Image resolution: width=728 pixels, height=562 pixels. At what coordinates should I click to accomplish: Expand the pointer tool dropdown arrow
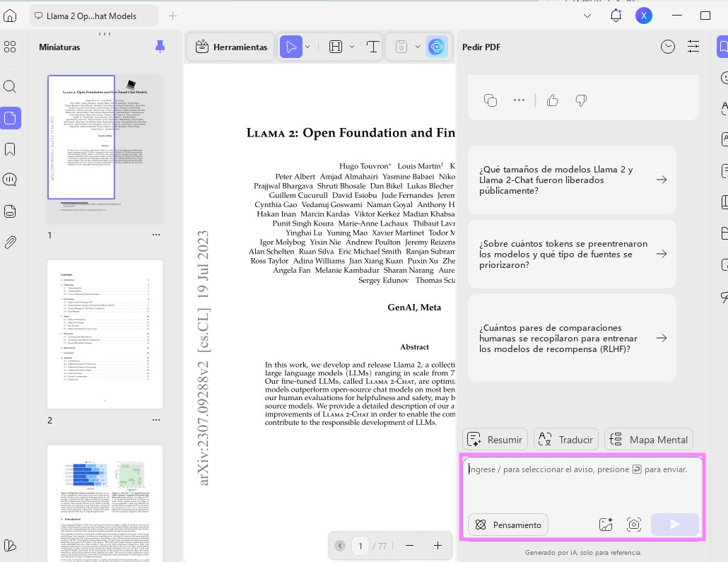click(308, 47)
